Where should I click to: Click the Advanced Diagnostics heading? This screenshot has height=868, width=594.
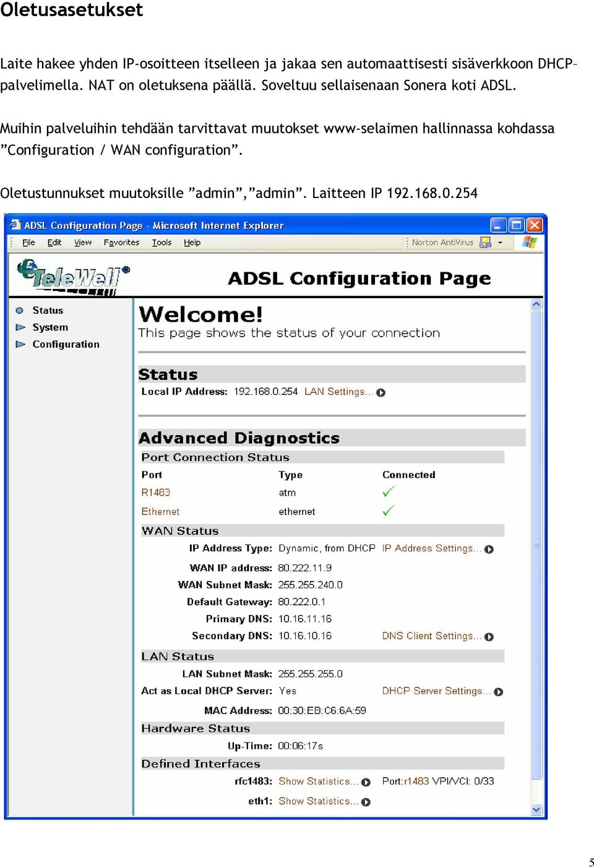pyautogui.click(x=239, y=438)
